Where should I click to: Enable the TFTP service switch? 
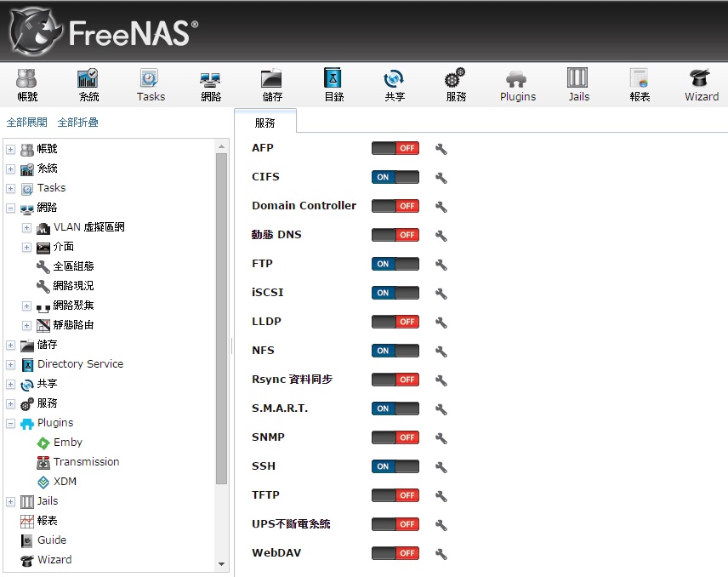(395, 495)
